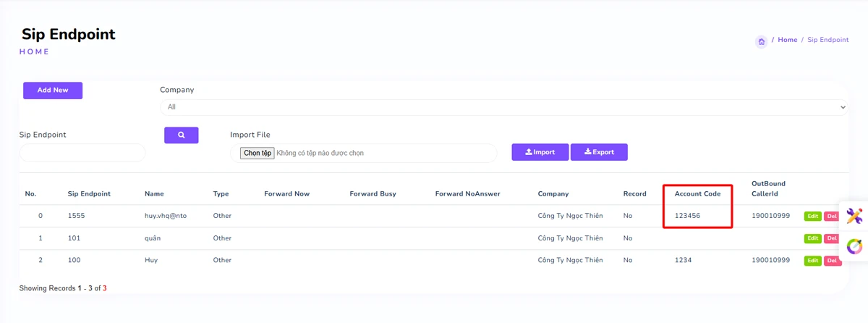Edit the endpoint named quân
The height and width of the screenshot is (323, 868).
pos(813,238)
